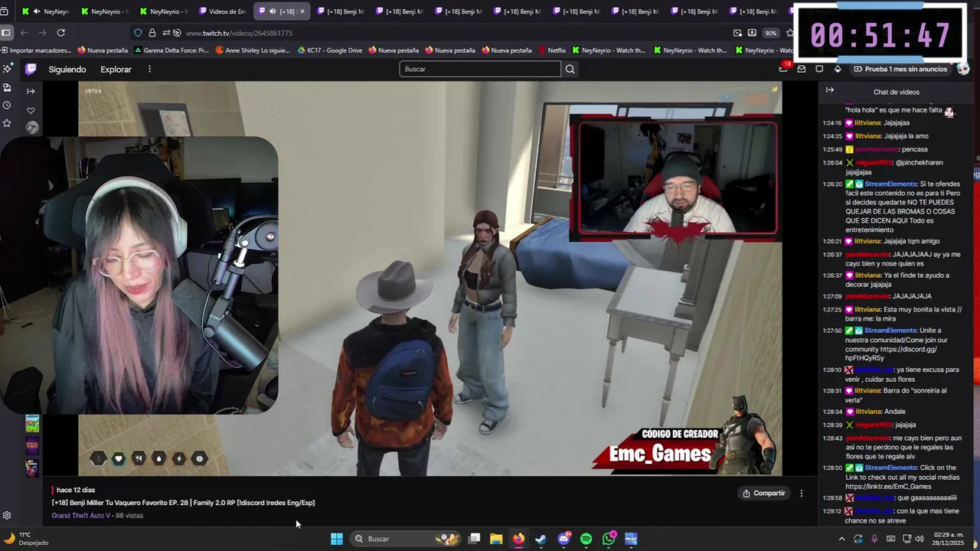
Task: Open Discord from the taskbar
Action: [x=563, y=539]
